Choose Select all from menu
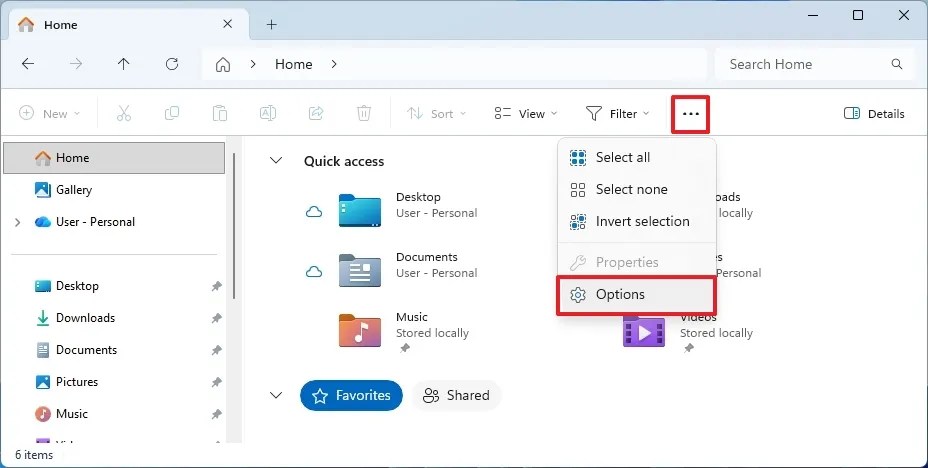Image resolution: width=928 pixels, height=468 pixels. click(637, 157)
